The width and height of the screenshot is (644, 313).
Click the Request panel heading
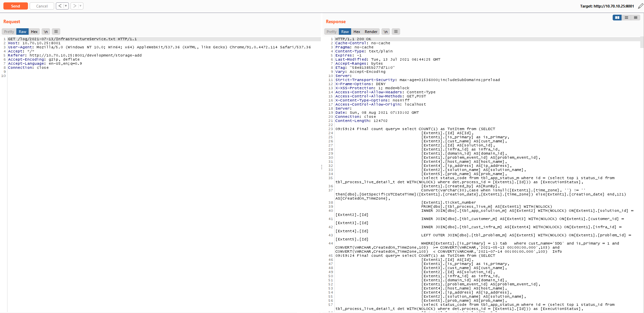point(12,21)
